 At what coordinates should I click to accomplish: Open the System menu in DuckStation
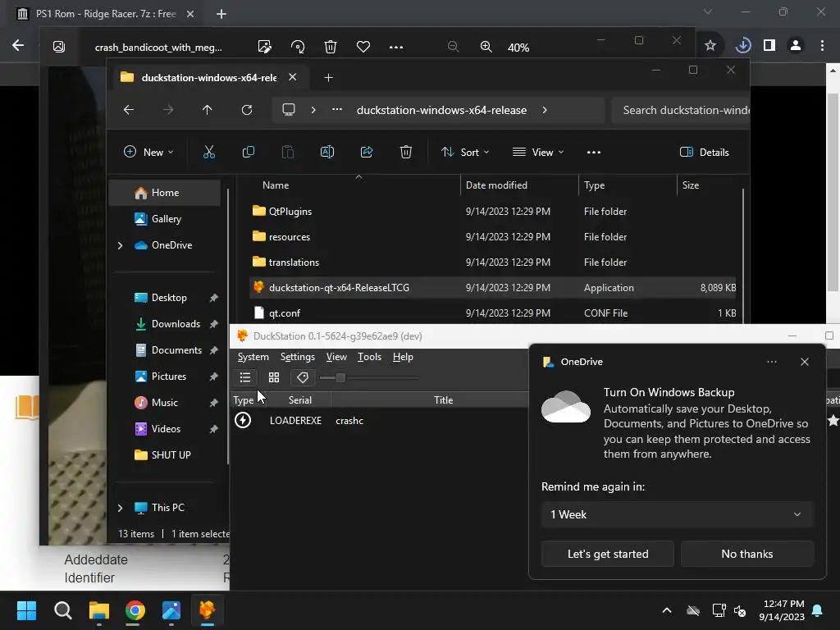[253, 357]
